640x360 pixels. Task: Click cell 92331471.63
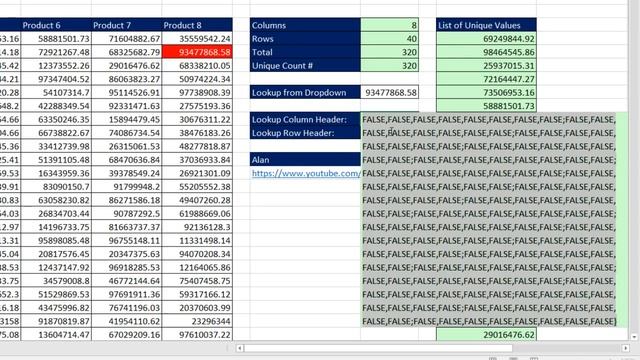coord(127,106)
